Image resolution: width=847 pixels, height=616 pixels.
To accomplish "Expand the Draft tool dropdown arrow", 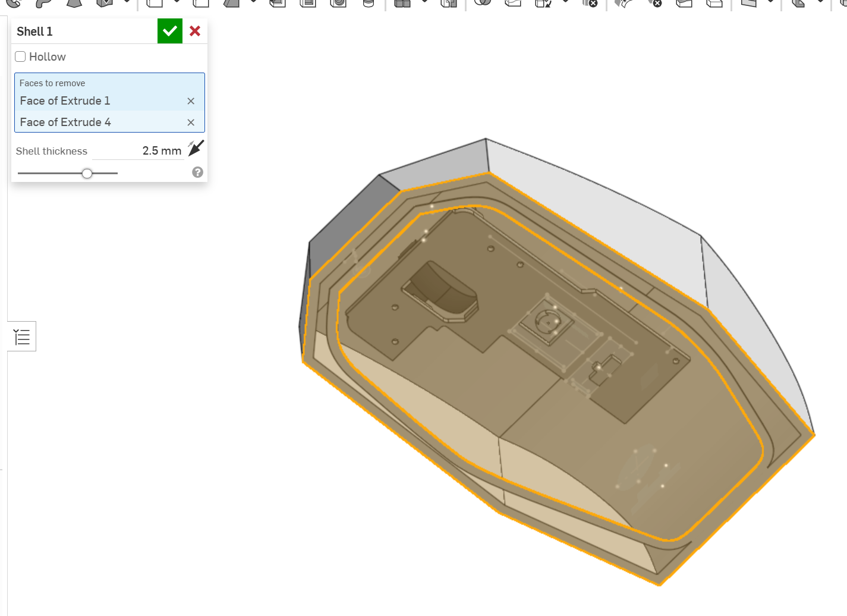I will [254, 2].
